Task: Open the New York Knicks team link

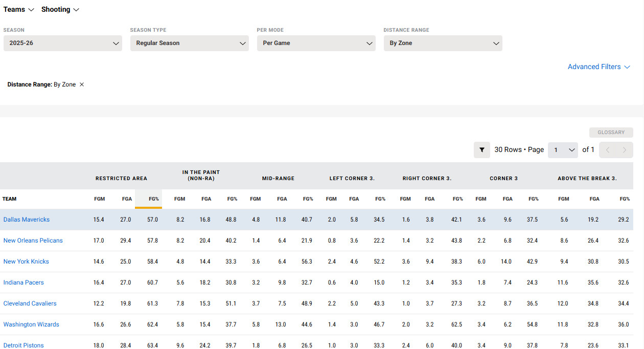Action: (x=26, y=261)
